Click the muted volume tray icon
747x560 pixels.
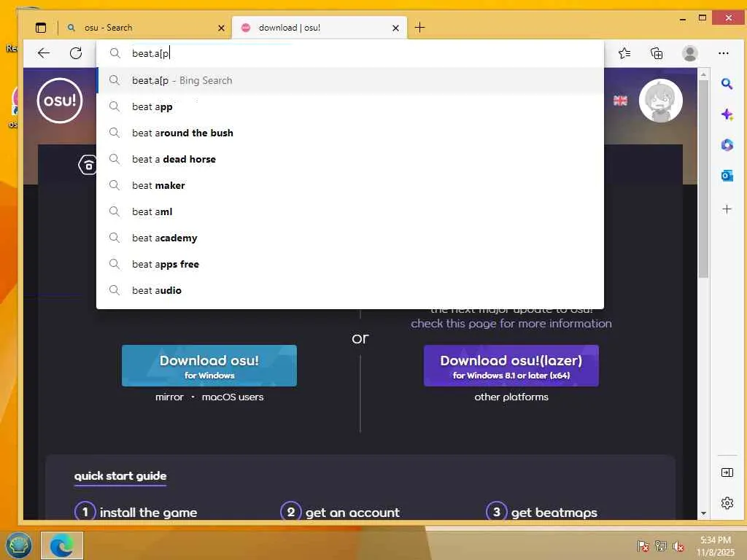[x=678, y=546]
